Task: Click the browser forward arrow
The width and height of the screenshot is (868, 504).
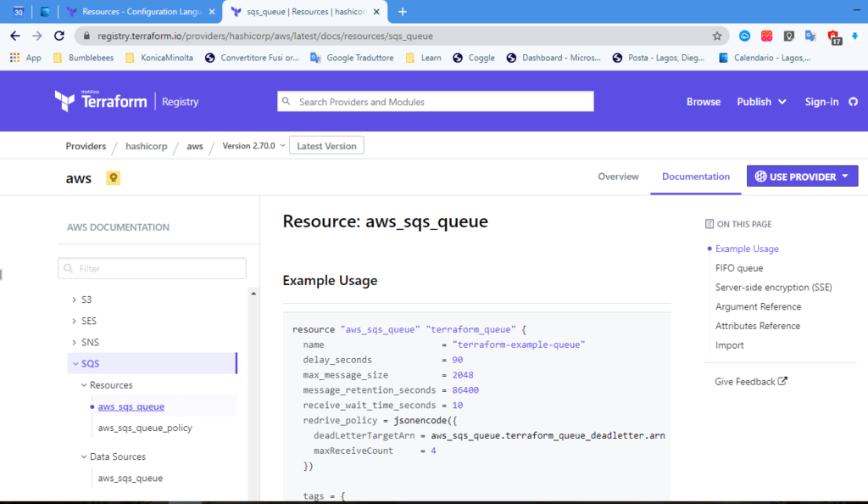Action: coord(37,36)
